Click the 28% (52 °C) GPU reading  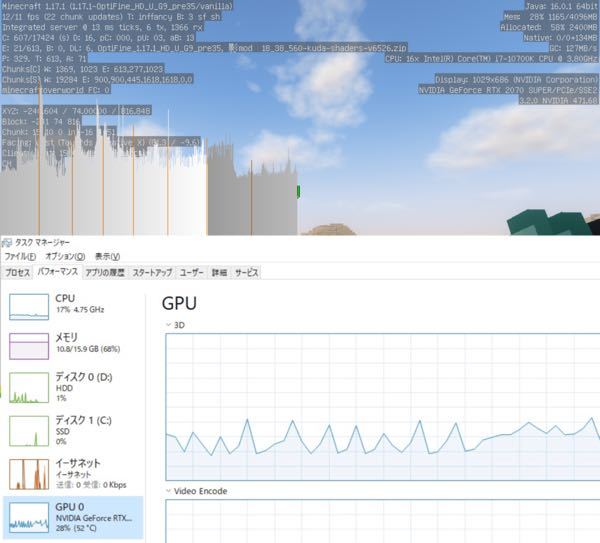click(76, 528)
